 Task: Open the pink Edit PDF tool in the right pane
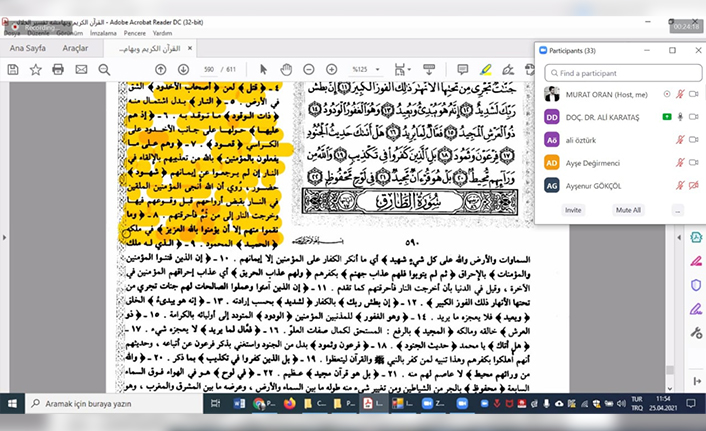pyautogui.click(x=696, y=261)
